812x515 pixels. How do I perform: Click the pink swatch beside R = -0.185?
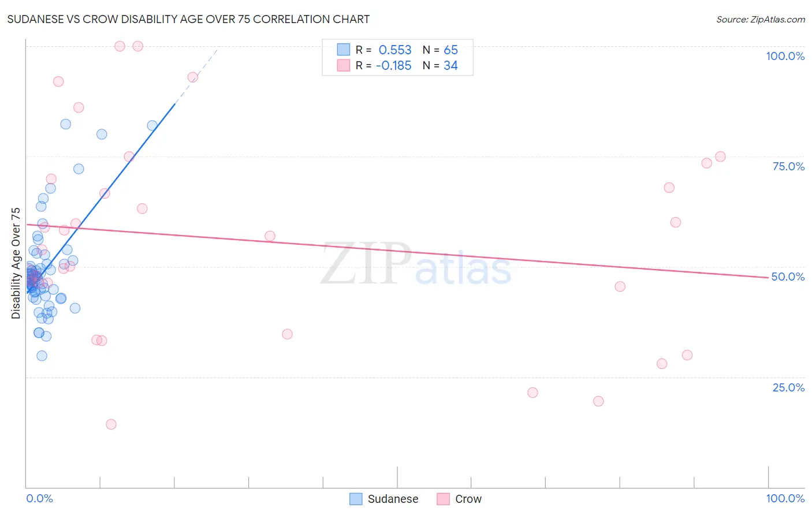point(344,65)
